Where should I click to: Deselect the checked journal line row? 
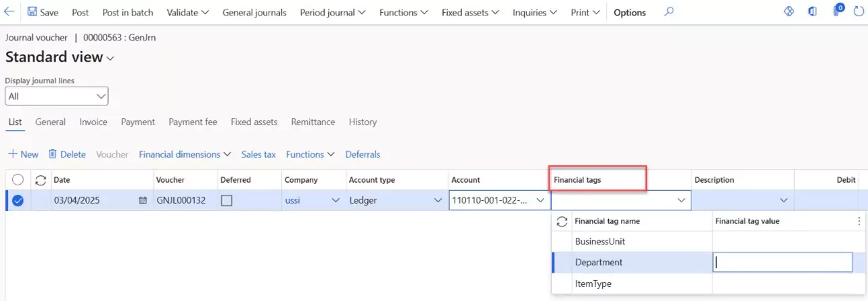point(18,201)
